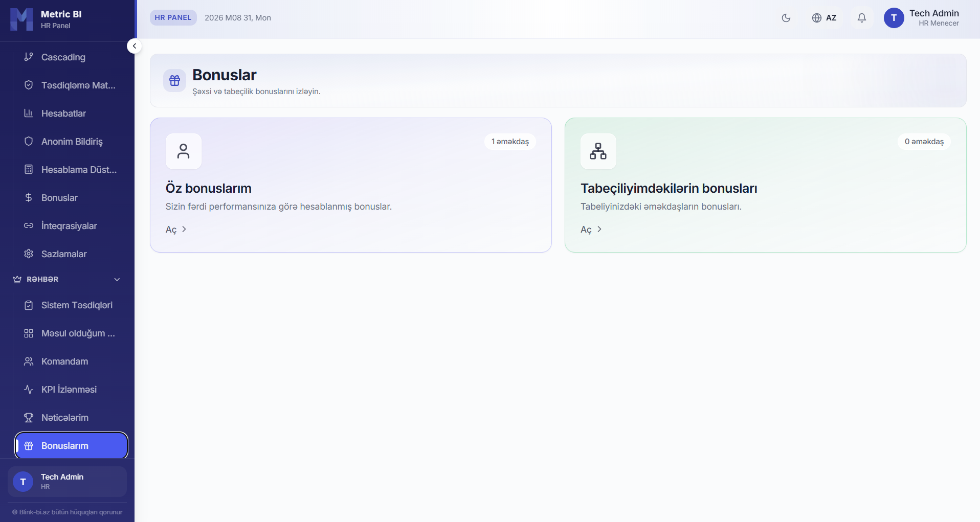Screen dimensions: 980x522
Task: Collapse the sidebar with arrow button
Action: click(x=134, y=46)
